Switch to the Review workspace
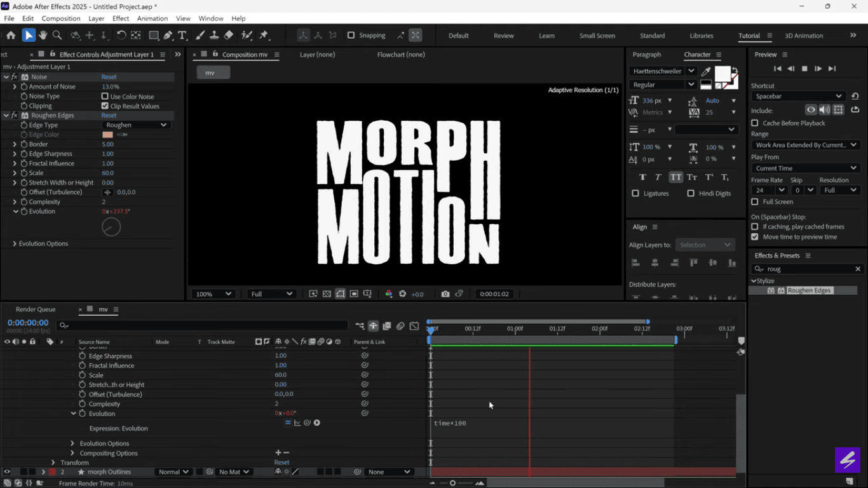 click(504, 36)
